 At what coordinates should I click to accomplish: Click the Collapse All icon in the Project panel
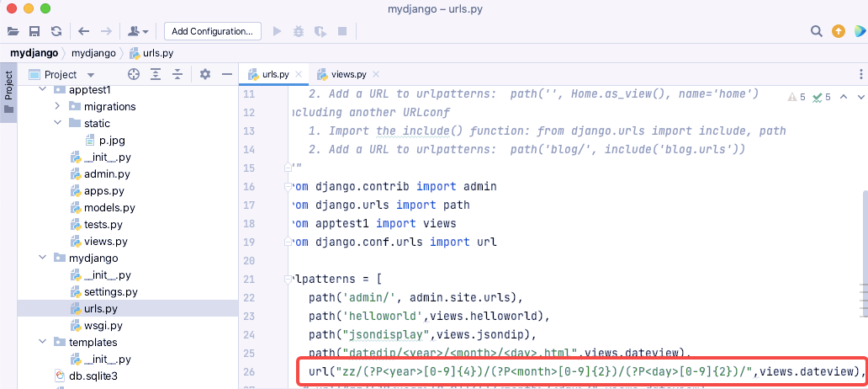[177, 74]
